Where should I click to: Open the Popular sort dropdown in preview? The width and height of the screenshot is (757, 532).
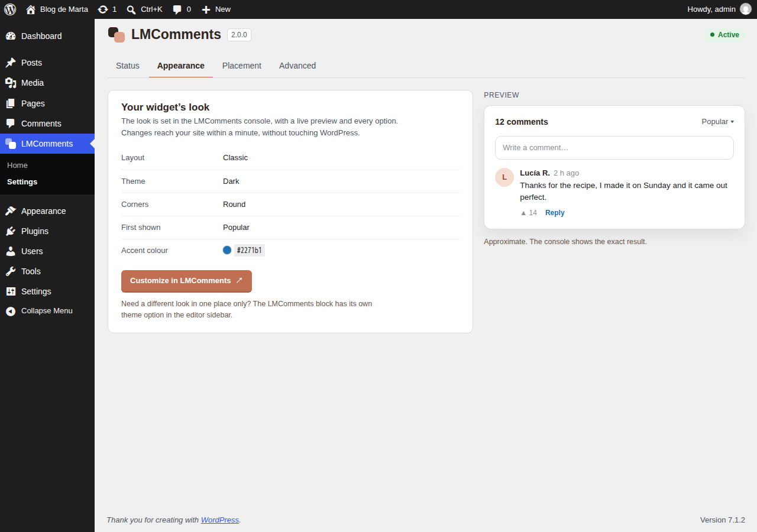pos(717,122)
